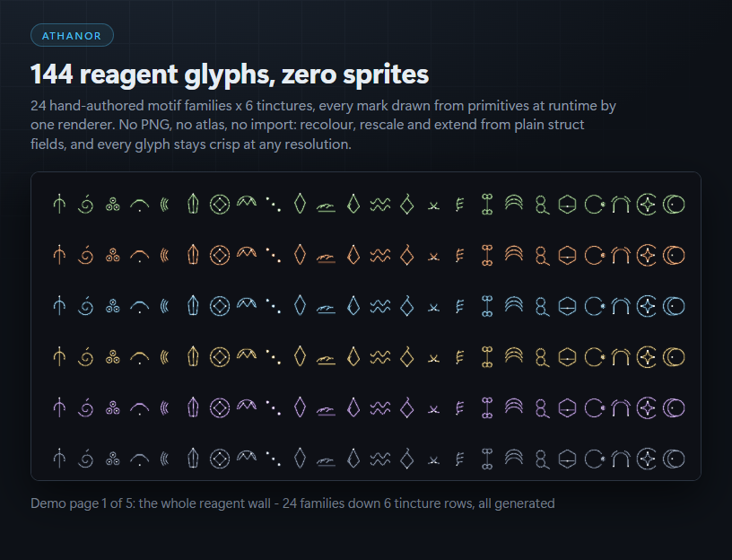
Task: Select the orange figure-eight glyph
Action: point(542,256)
